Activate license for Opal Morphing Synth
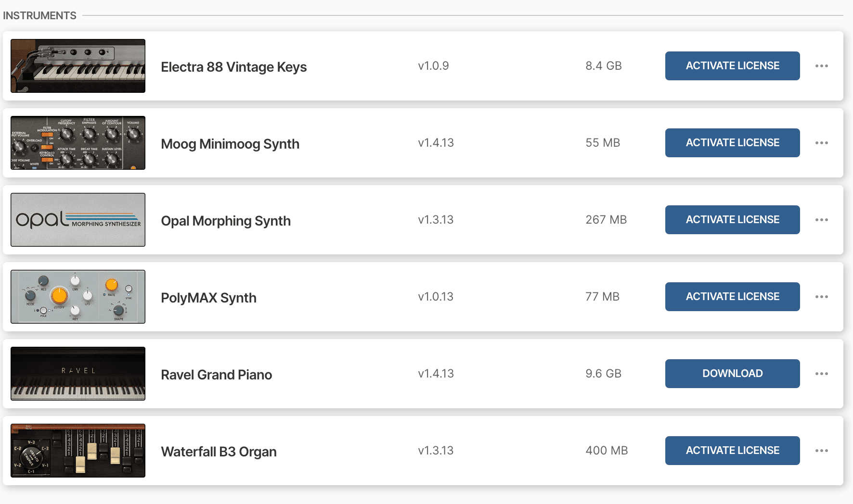Screen dimensions: 853x504 point(732,220)
